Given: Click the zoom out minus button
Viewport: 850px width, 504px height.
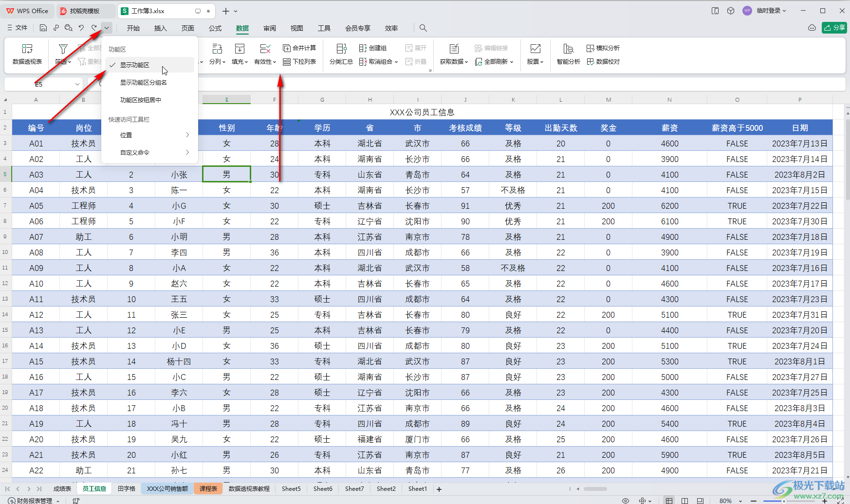Looking at the screenshot, I should tap(754, 501).
